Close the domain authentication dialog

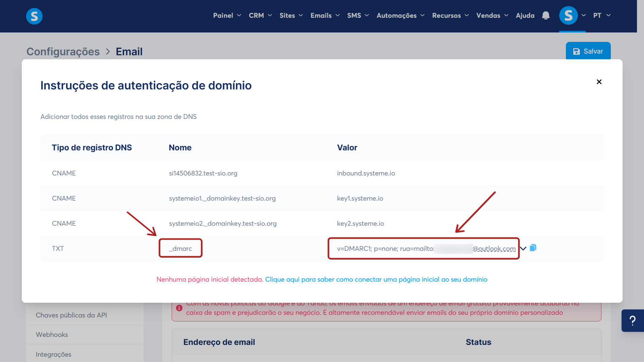[599, 82]
